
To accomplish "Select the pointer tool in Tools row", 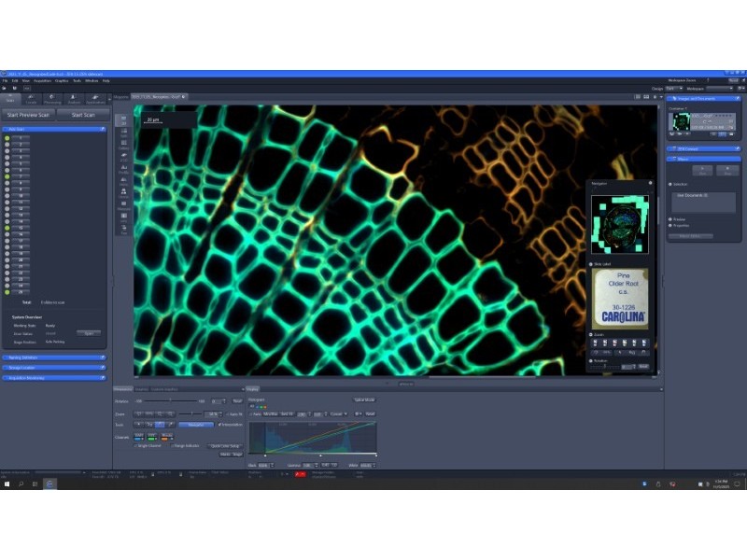I will 138,425.
